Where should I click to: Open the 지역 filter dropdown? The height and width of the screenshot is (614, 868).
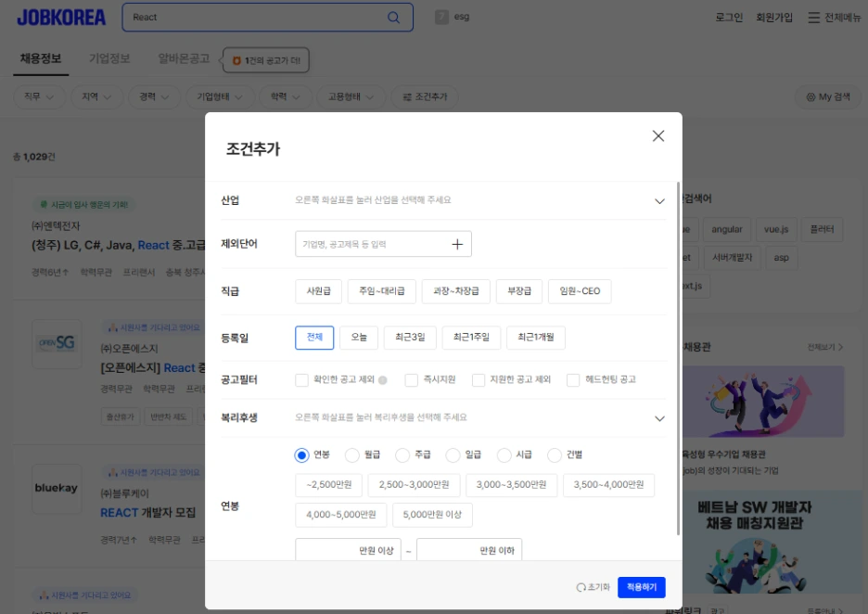[96, 96]
